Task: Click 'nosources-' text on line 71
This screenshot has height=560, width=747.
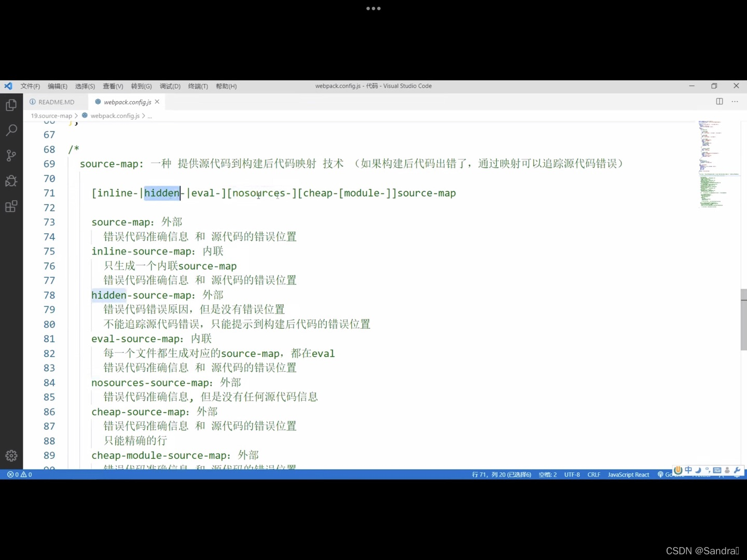Action: click(x=261, y=193)
